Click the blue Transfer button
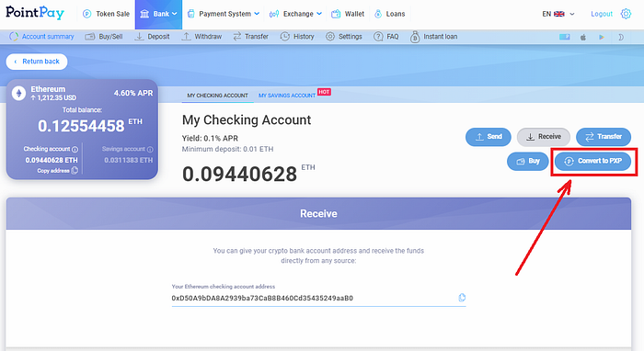 [604, 137]
